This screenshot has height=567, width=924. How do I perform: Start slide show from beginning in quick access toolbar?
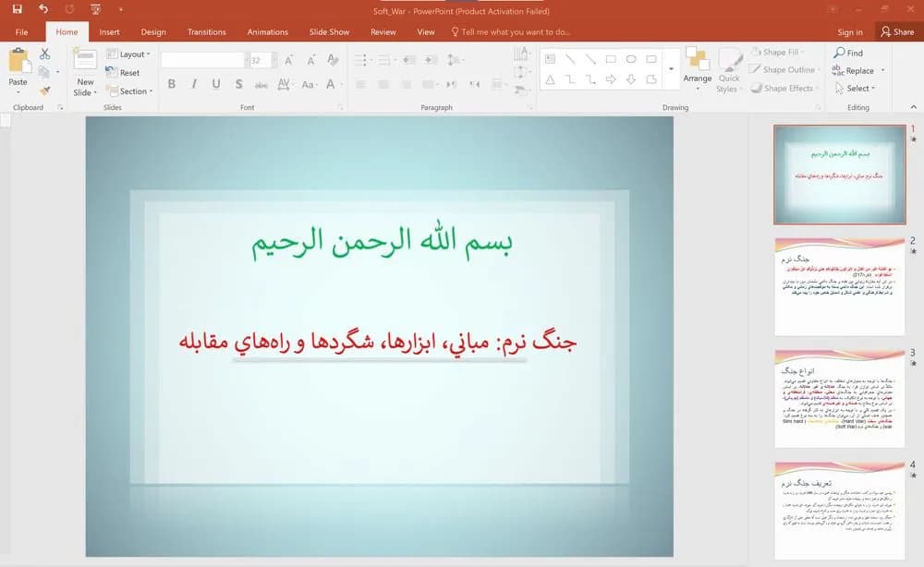point(95,9)
